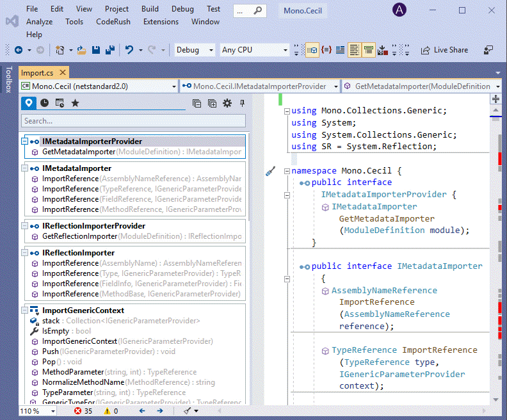
Task: Click the editor vertical scrollbar down arrow
Action: (495, 400)
